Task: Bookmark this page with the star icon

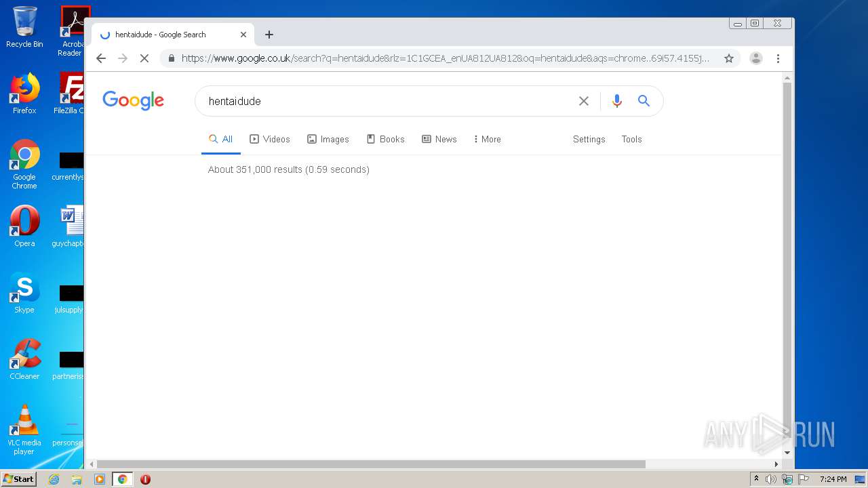Action: click(729, 58)
